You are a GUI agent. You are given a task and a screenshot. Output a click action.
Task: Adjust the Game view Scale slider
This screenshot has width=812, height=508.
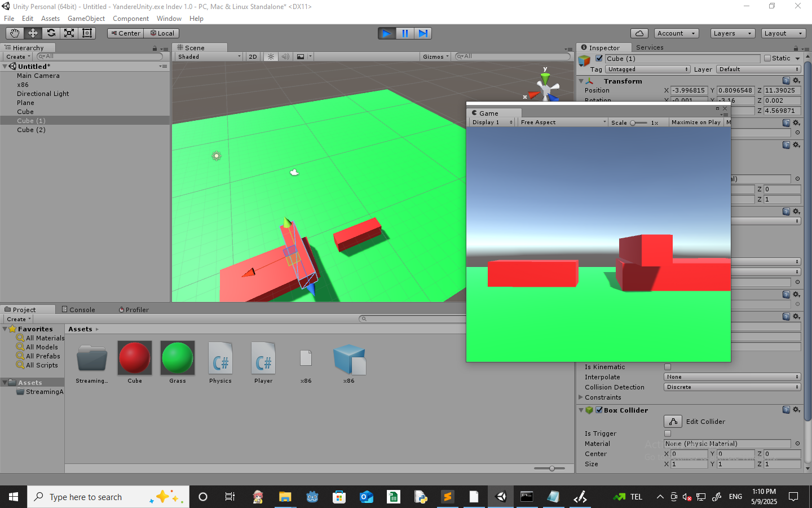coord(639,122)
